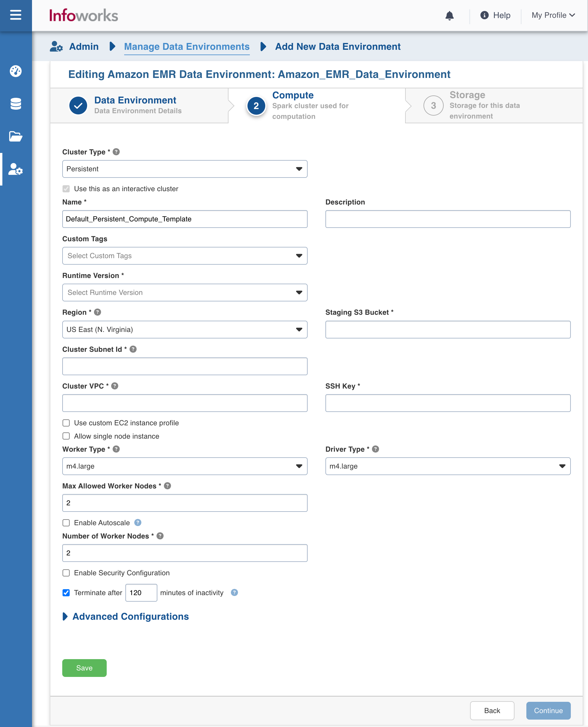The width and height of the screenshot is (588, 727).
Task: Open the admin user-gear icon in sidebar
Action: coord(16,169)
